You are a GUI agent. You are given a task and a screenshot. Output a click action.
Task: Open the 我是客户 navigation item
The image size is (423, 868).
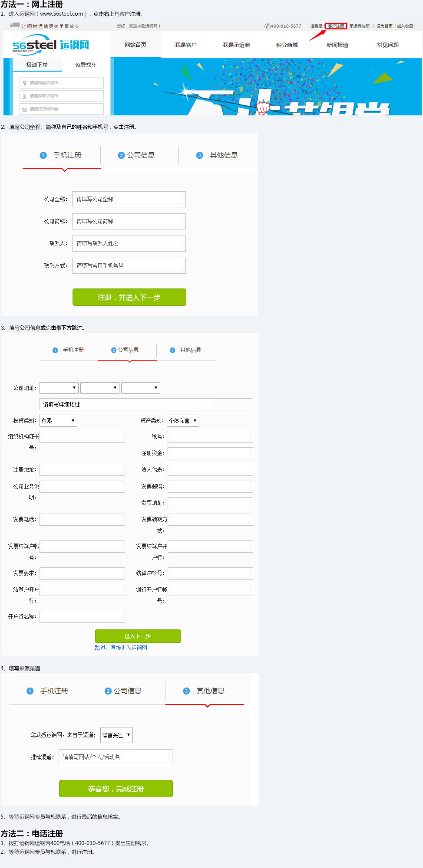pos(186,45)
